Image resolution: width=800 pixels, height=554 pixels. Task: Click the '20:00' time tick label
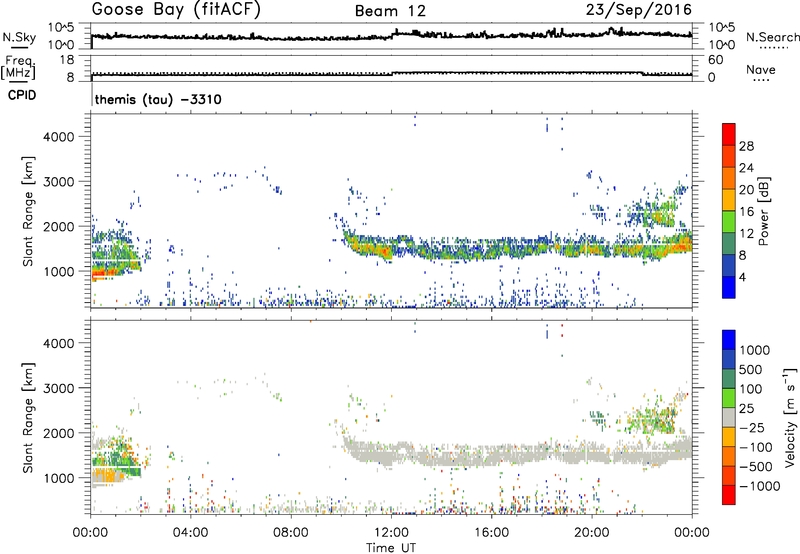click(591, 533)
